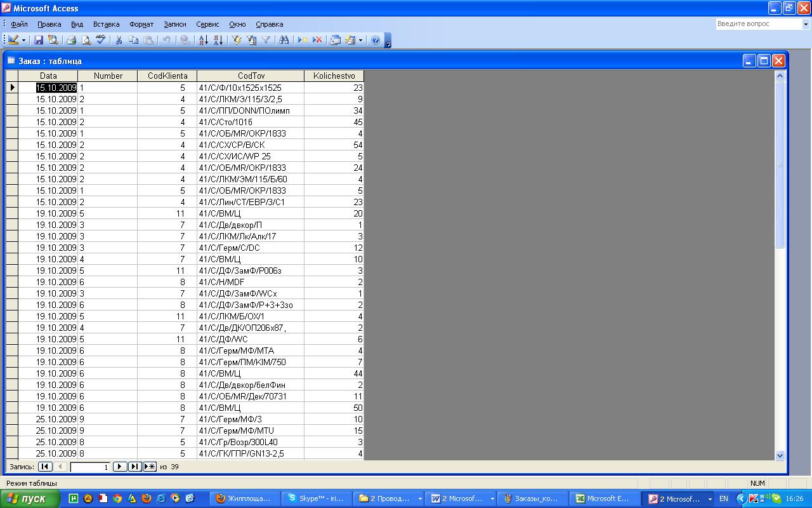Select the Data column header
The height and width of the screenshot is (508, 812).
(x=48, y=76)
